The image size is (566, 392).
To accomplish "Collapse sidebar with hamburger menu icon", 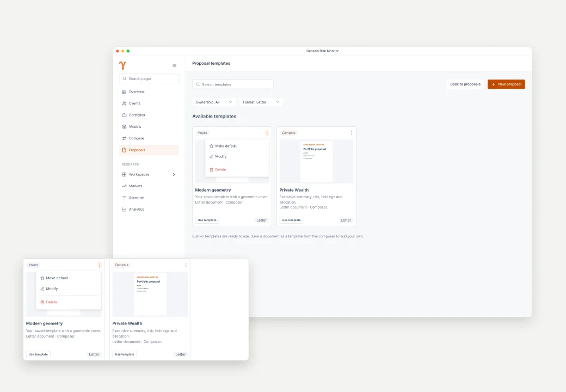I will pos(174,66).
